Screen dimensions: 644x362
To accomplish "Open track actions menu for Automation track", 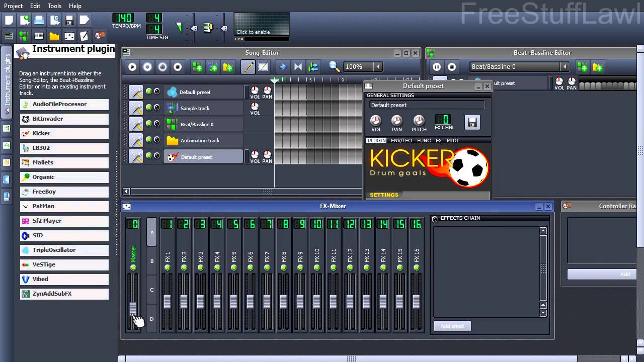I will [136, 140].
